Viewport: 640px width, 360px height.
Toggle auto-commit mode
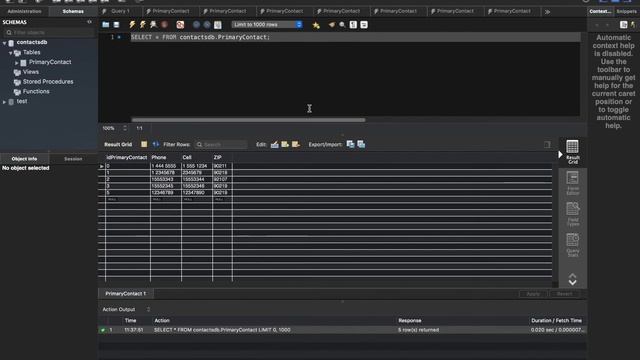click(218, 25)
